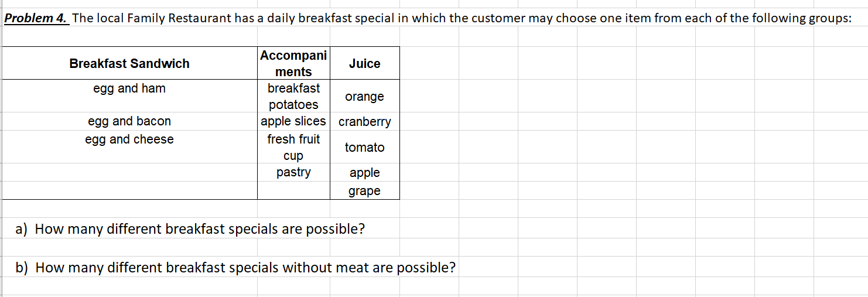Select the 'pastry' cell
The image size is (868, 297).
pos(293,172)
